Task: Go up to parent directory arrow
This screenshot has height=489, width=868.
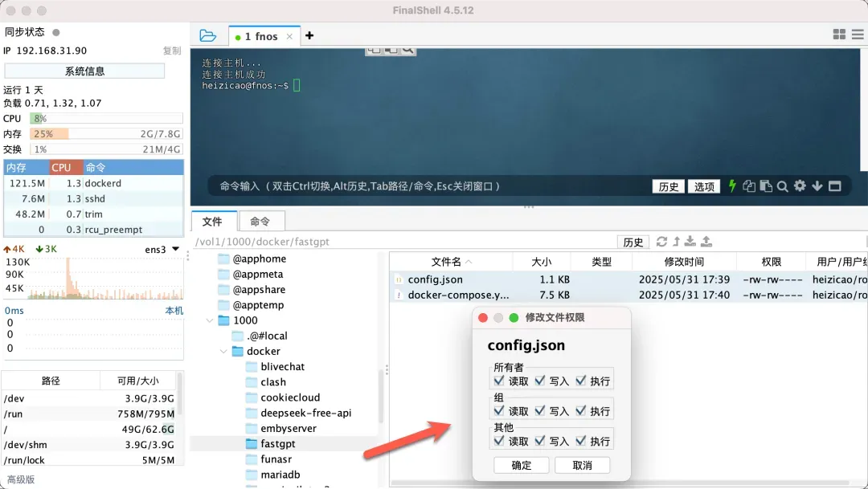Action: coord(676,242)
